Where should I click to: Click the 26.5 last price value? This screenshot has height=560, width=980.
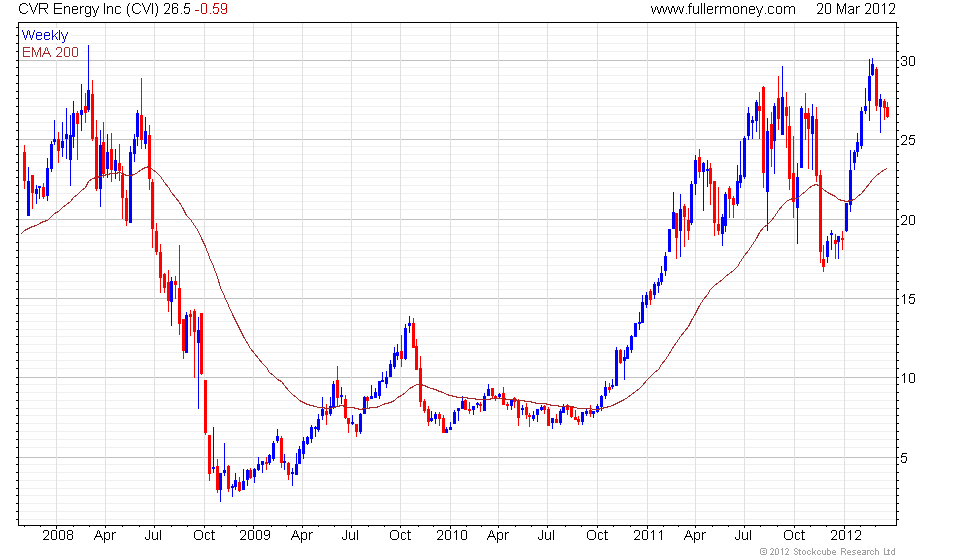pyautogui.click(x=177, y=9)
